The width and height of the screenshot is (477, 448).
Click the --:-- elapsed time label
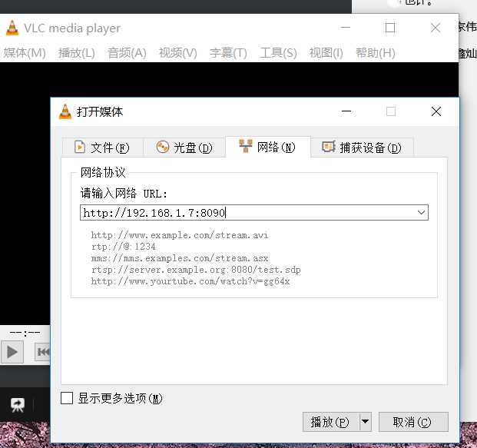[x=25, y=333]
